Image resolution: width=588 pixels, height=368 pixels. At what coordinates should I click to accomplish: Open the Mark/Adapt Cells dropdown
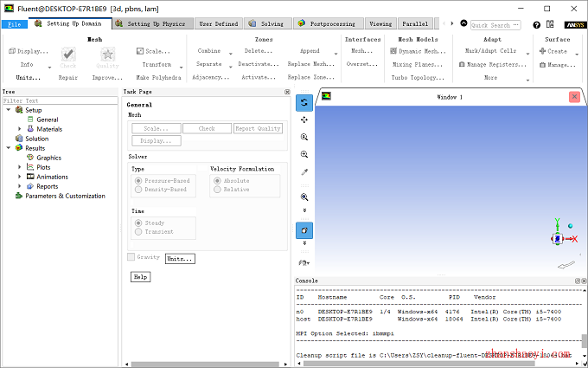pyautogui.click(x=528, y=54)
